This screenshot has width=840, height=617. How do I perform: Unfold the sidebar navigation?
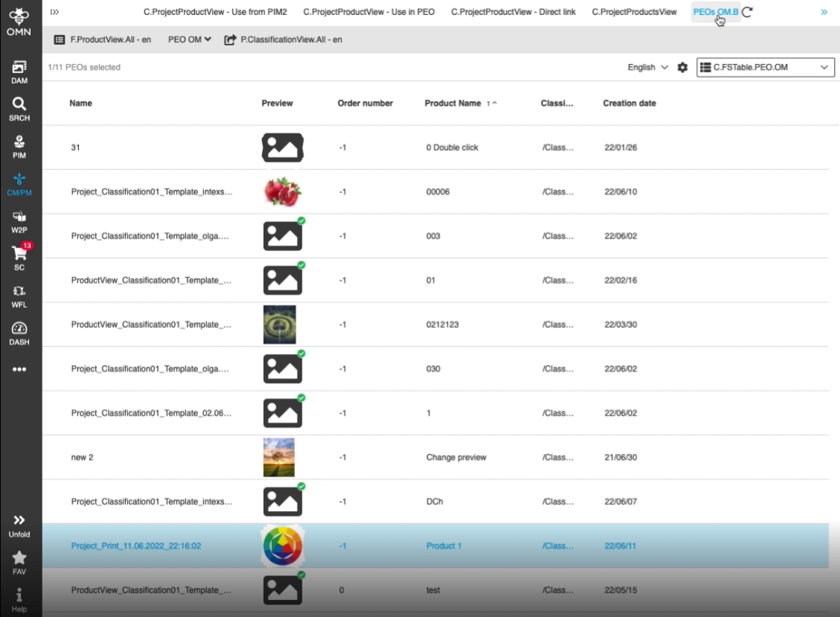19,526
